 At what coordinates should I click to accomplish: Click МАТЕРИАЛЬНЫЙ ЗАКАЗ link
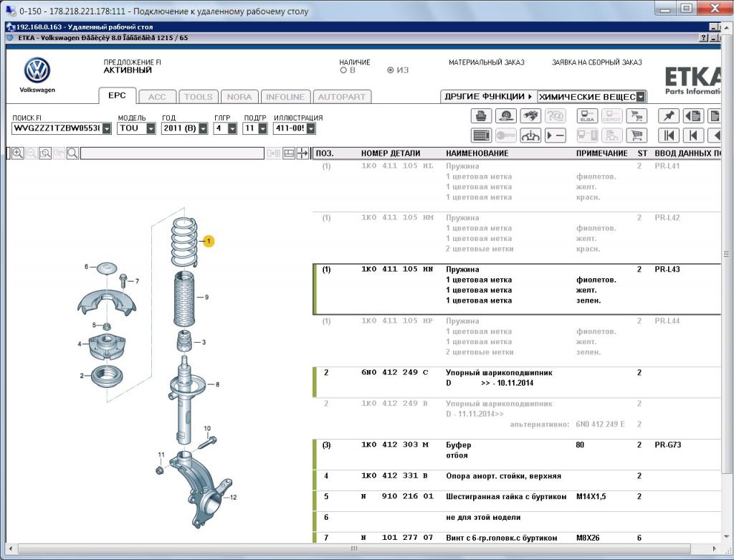(487, 62)
